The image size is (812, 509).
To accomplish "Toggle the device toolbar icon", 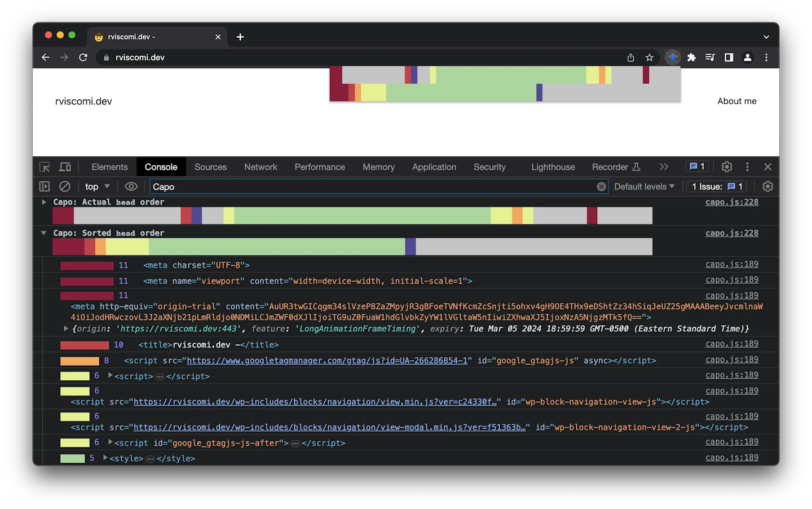I will [65, 167].
